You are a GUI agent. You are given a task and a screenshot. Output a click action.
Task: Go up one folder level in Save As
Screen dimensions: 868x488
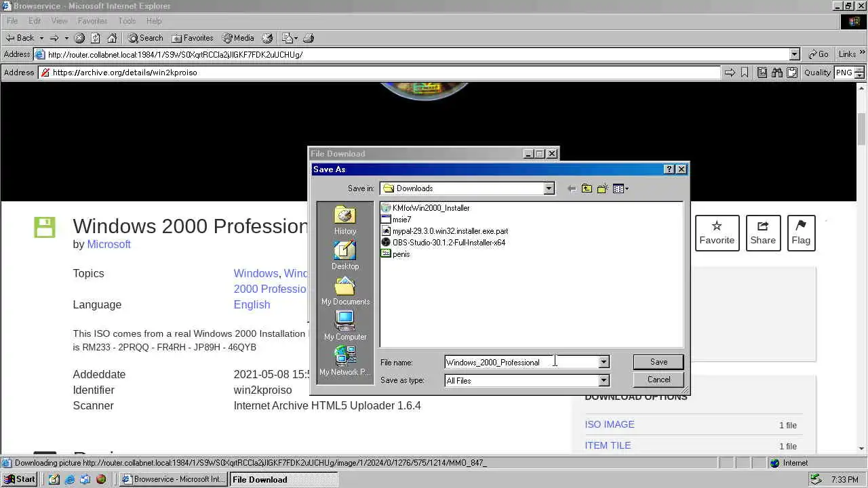click(587, 188)
